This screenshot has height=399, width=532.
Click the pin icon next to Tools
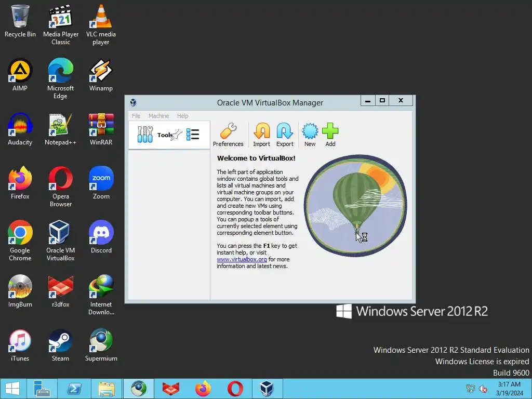(177, 135)
